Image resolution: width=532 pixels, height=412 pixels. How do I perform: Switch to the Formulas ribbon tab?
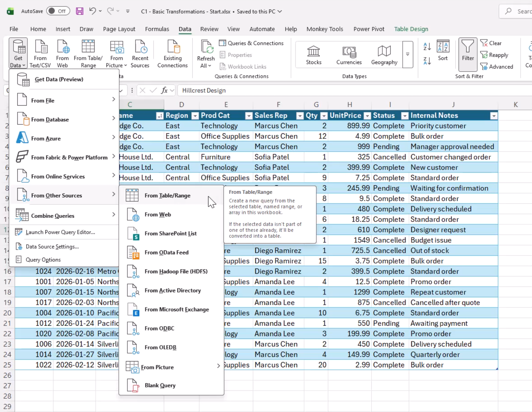click(x=157, y=29)
